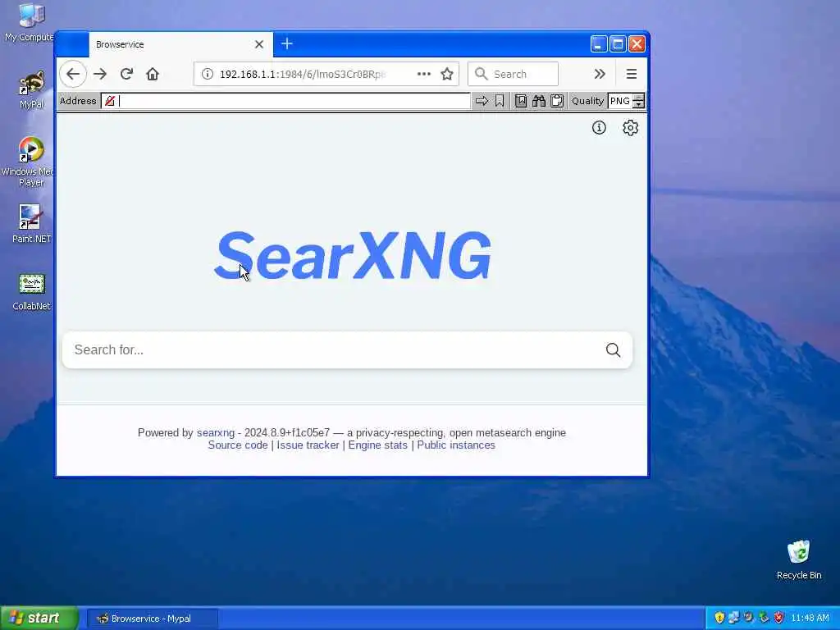Open the Public instances link

[456, 445]
